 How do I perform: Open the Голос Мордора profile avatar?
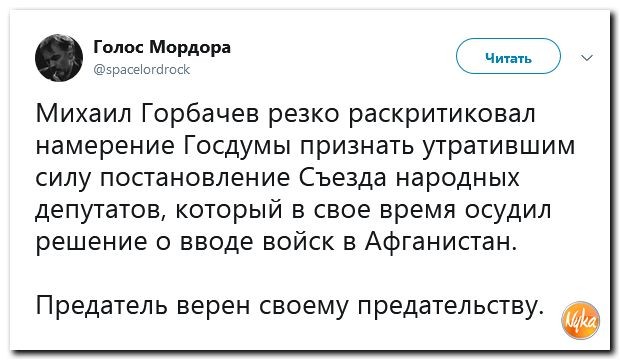(59, 58)
